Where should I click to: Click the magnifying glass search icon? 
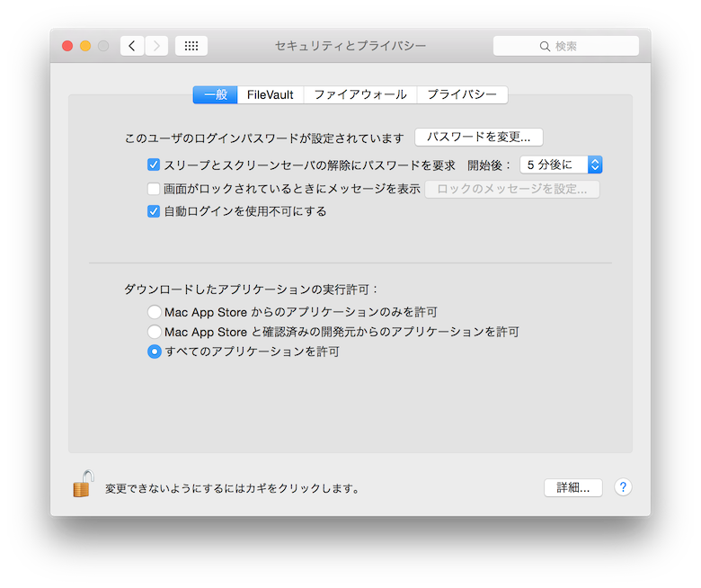(x=545, y=46)
